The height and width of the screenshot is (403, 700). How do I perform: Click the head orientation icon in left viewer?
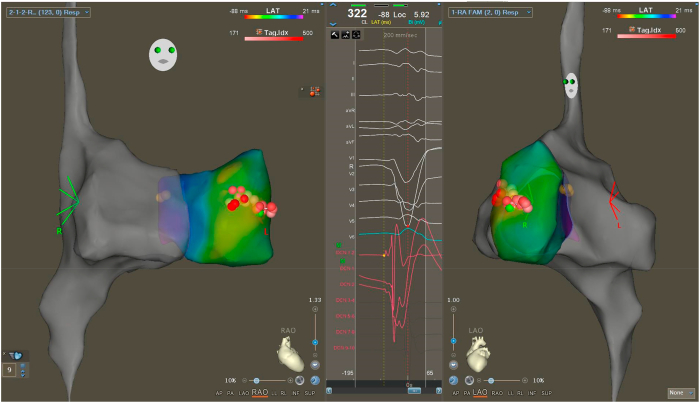tap(163, 54)
